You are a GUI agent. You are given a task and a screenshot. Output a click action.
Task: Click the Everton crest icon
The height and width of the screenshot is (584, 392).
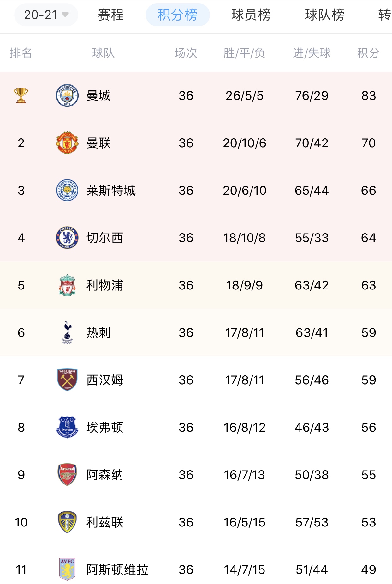tap(67, 427)
